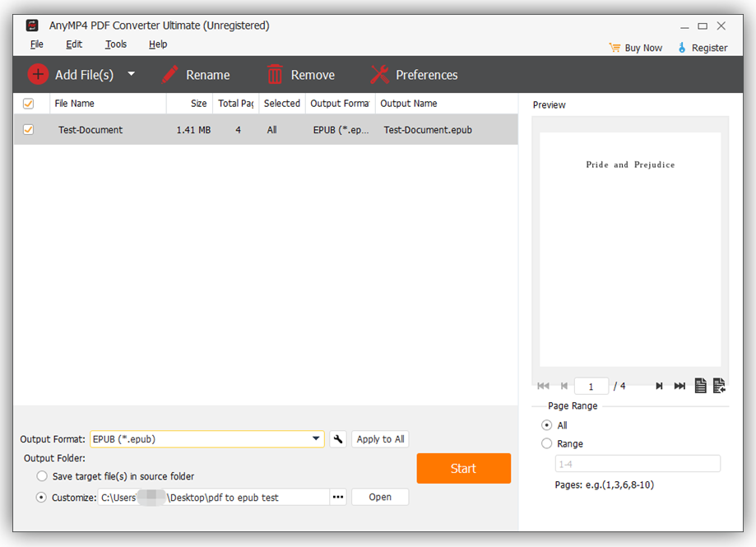Open Preferences via the crossed tools icon
The width and height of the screenshot is (756, 547).
pyautogui.click(x=380, y=75)
